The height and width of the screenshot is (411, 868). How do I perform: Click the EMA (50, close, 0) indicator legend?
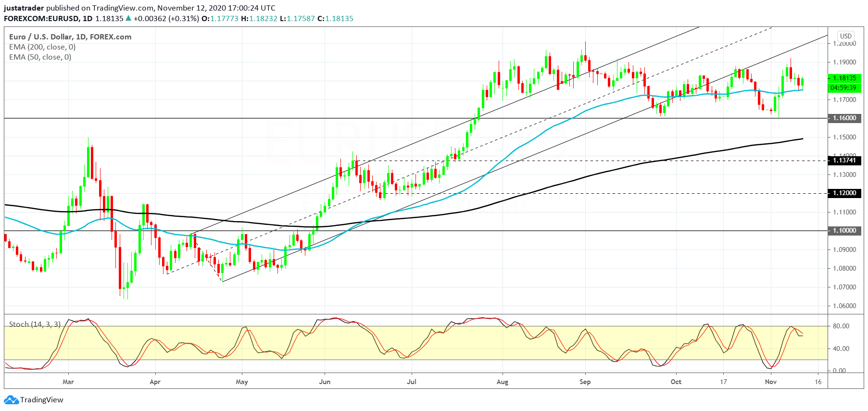40,57
